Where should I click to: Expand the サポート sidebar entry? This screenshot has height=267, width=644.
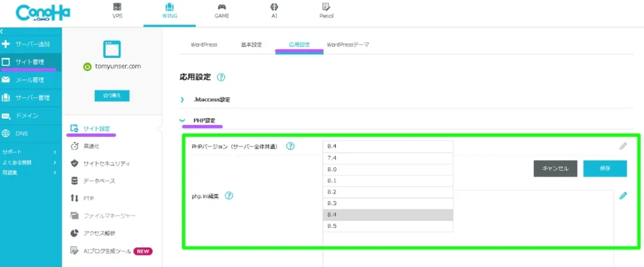pyautogui.click(x=29, y=152)
